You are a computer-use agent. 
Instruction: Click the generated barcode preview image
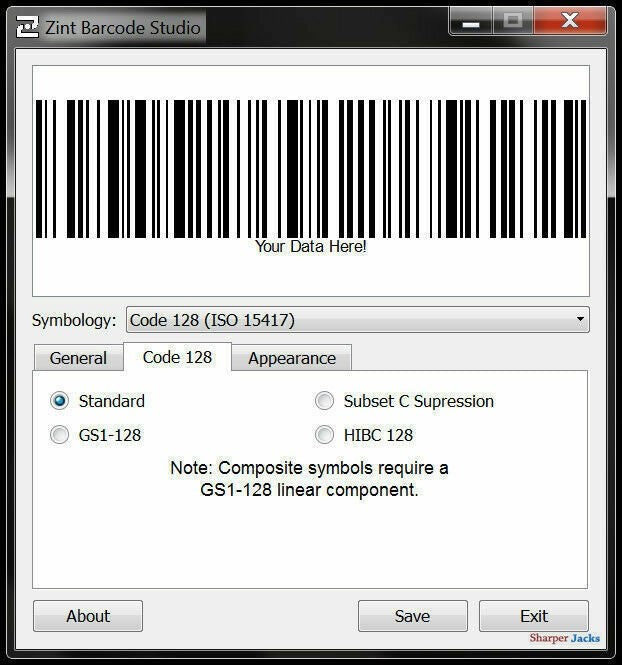[310, 167]
